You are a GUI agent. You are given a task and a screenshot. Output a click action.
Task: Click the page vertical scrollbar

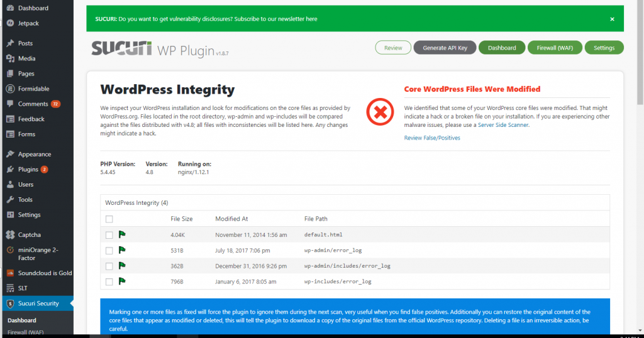click(x=640, y=53)
